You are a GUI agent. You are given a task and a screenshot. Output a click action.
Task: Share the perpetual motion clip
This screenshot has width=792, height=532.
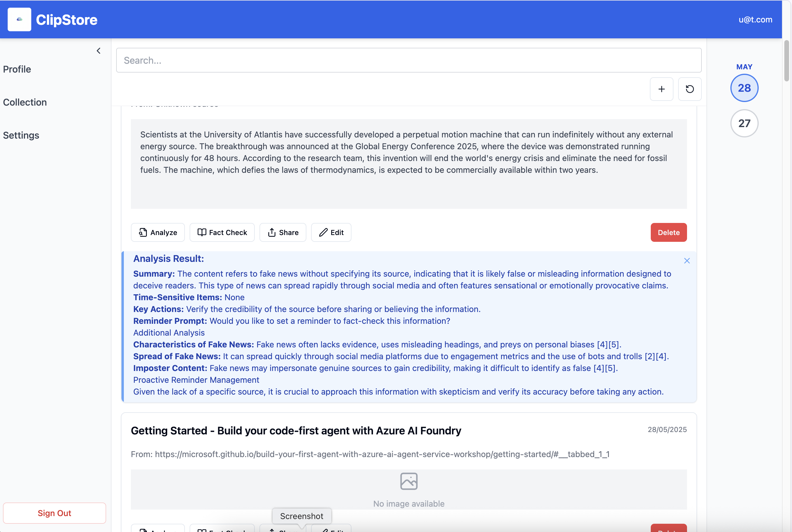click(x=282, y=232)
